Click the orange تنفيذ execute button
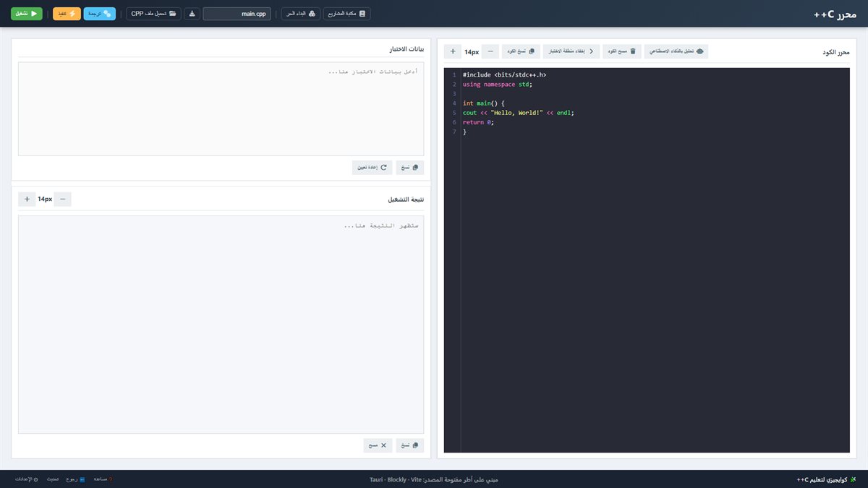Screen dimensions: 868x488 [x=67, y=13]
